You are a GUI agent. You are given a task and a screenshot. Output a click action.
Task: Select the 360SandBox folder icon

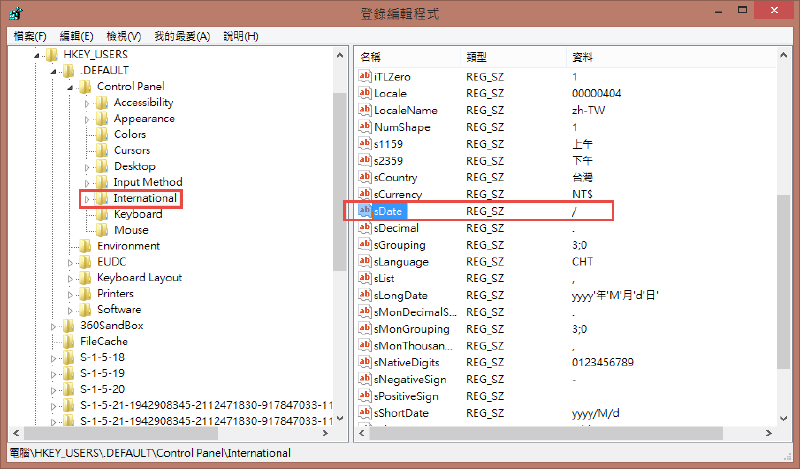tap(69, 326)
